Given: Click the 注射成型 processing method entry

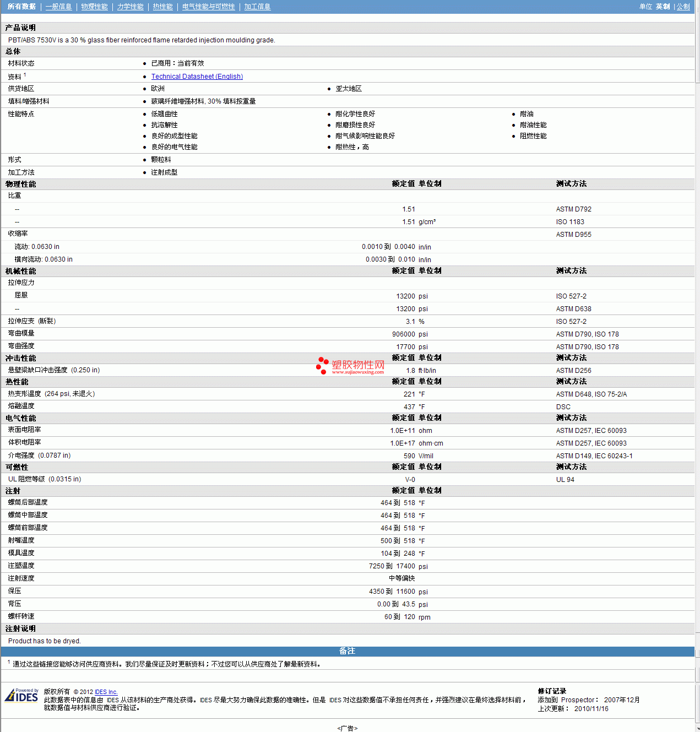Looking at the screenshot, I should 165,172.
